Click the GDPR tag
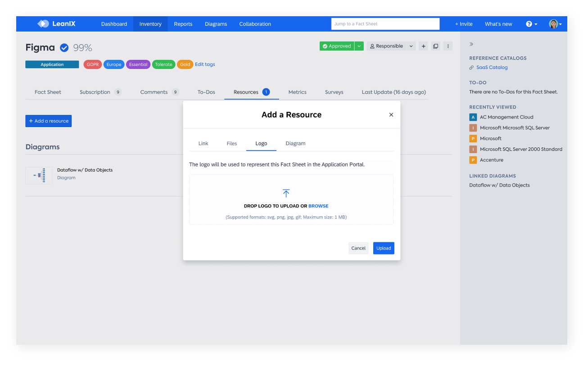 click(93, 64)
